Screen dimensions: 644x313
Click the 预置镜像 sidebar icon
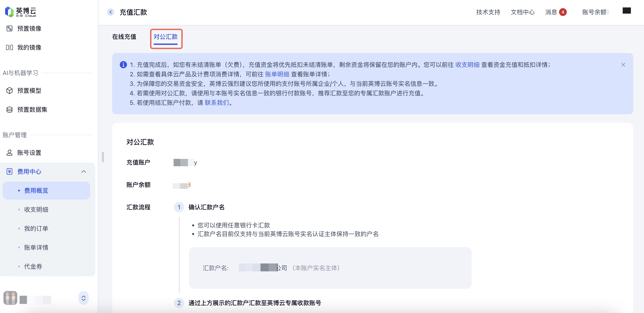9,28
